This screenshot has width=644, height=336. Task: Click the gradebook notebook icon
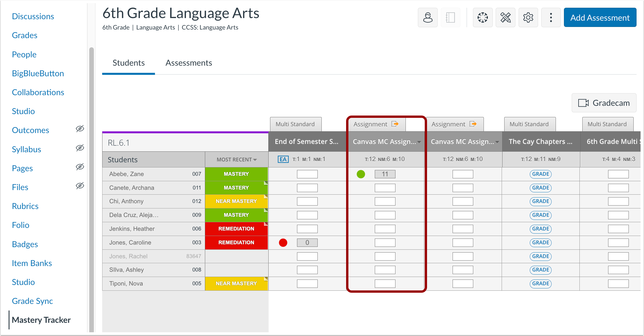[450, 17]
